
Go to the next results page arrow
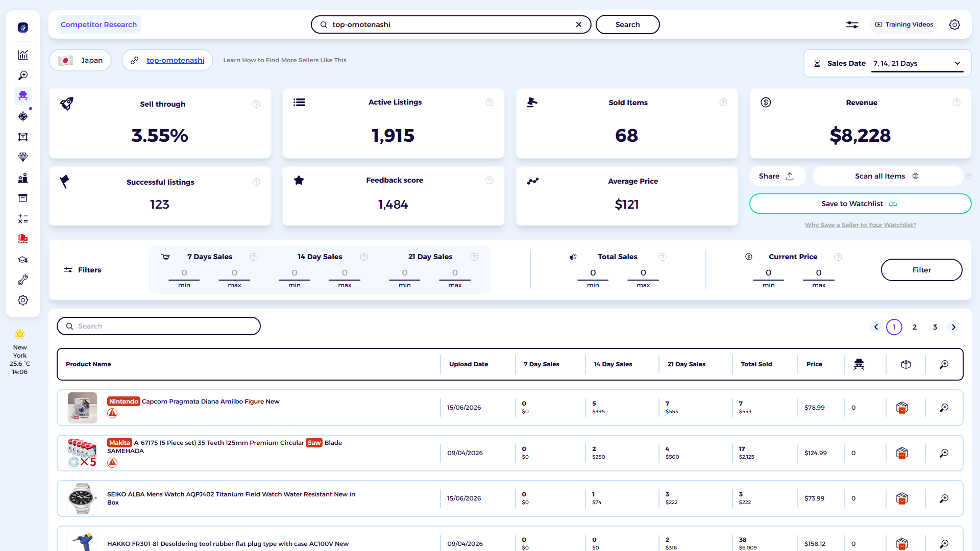[x=953, y=327]
